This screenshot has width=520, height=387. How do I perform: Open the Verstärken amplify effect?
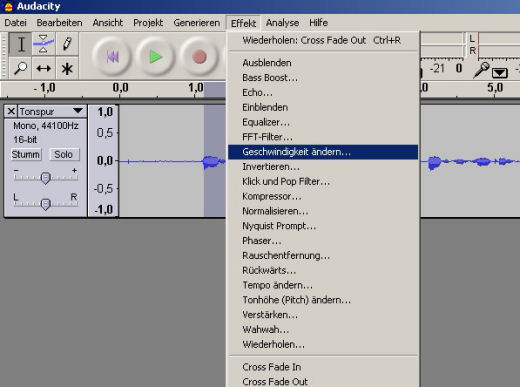pos(323,315)
